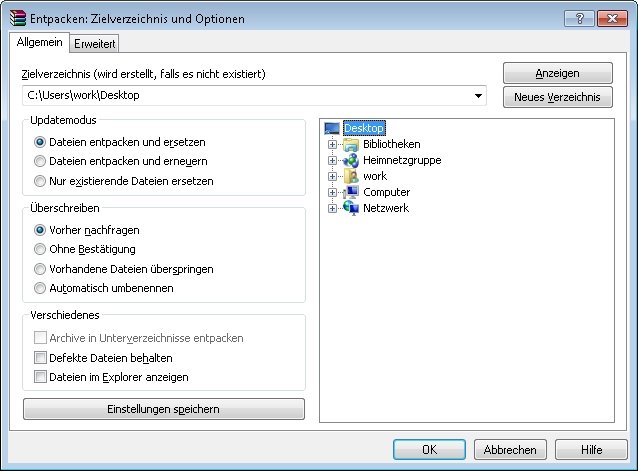This screenshot has height=471, width=638.
Task: Expand the Computer tree node
Action: pyautogui.click(x=332, y=192)
